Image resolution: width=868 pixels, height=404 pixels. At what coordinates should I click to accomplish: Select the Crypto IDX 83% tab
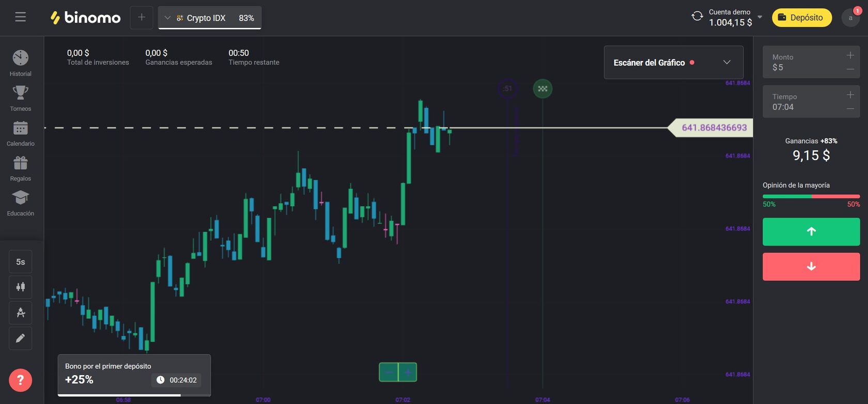(x=209, y=18)
